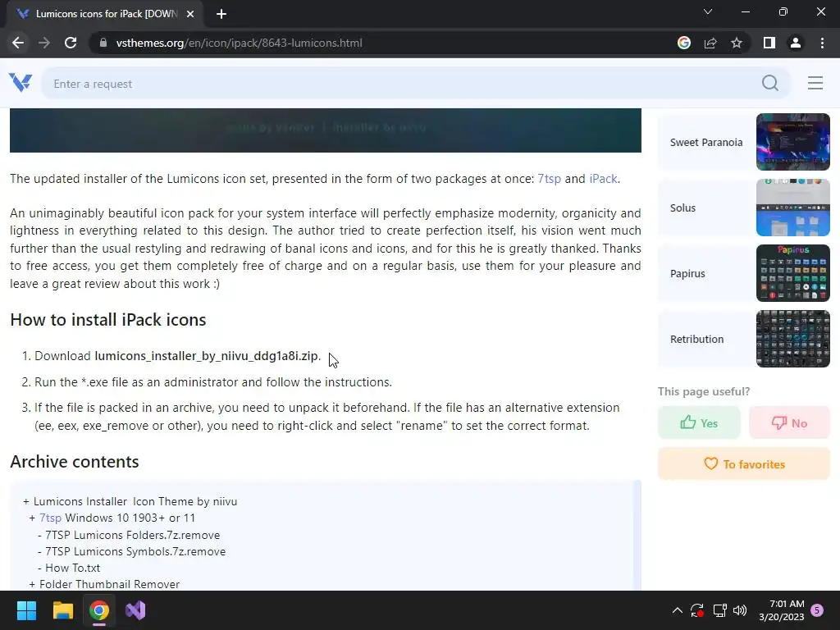The image size is (840, 630).
Task: Open File Explorer from taskbar
Action: click(x=62, y=610)
